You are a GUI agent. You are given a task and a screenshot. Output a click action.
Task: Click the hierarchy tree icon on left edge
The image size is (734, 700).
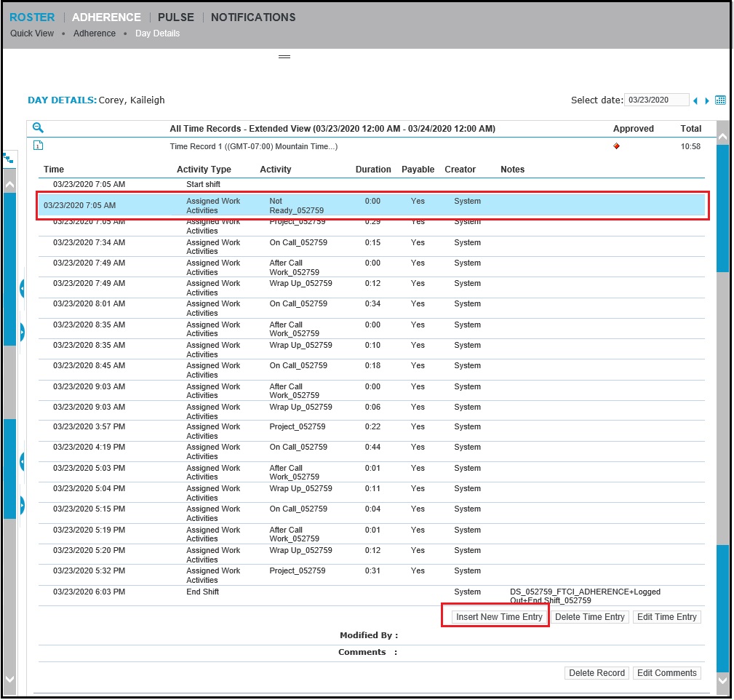click(9, 159)
